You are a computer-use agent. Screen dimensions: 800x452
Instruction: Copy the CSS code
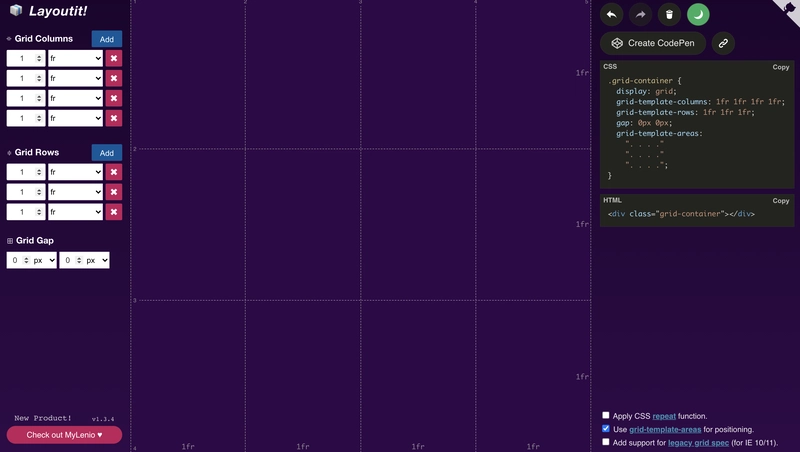pos(781,67)
